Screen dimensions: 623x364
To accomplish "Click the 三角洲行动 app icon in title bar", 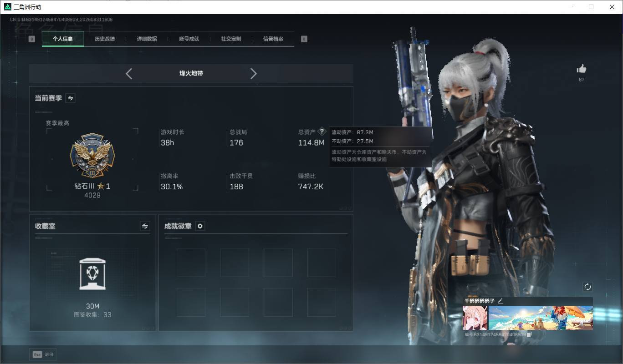I will point(7,7).
